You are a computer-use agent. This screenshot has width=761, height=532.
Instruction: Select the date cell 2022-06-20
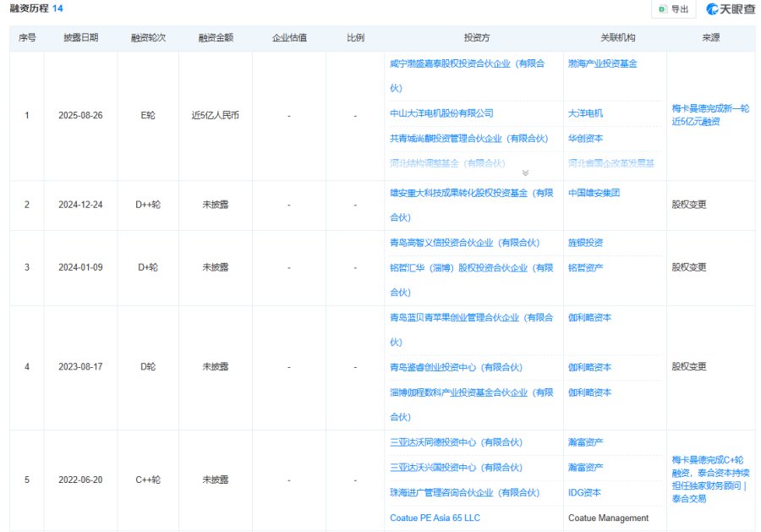(80, 480)
